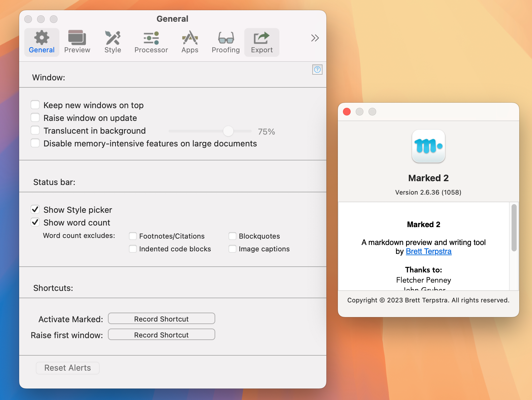
Task: Uncheck Show Style picker
Action: [x=35, y=210]
